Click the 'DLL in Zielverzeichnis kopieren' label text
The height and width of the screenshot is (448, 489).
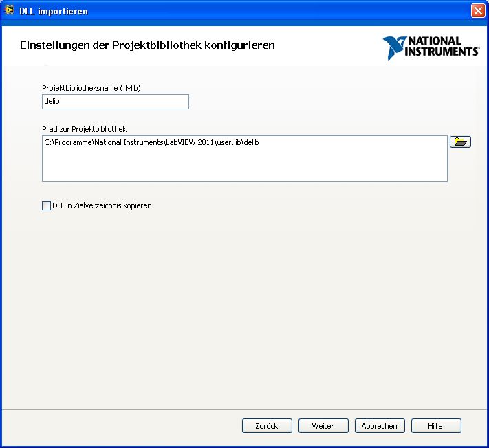click(x=102, y=205)
